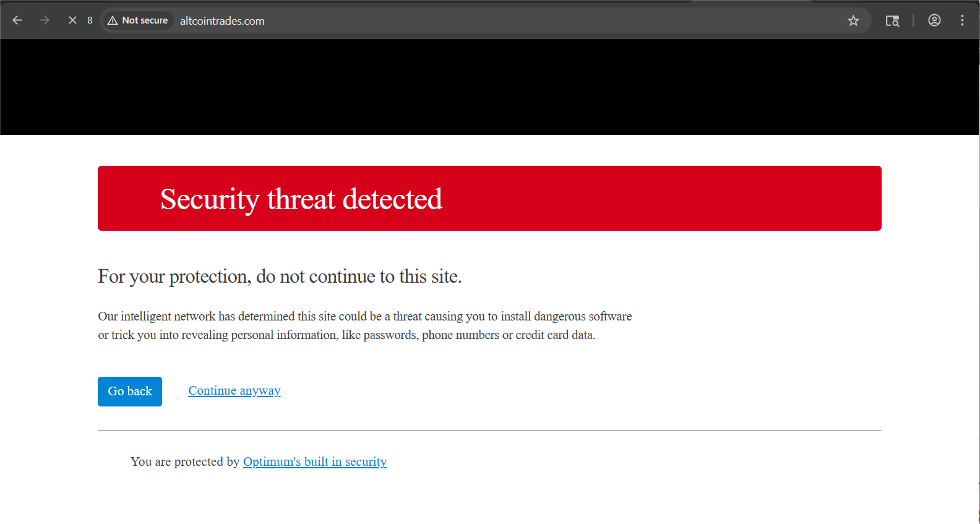This screenshot has height=524, width=980.
Task: Stop loading the page
Action: 72,20
